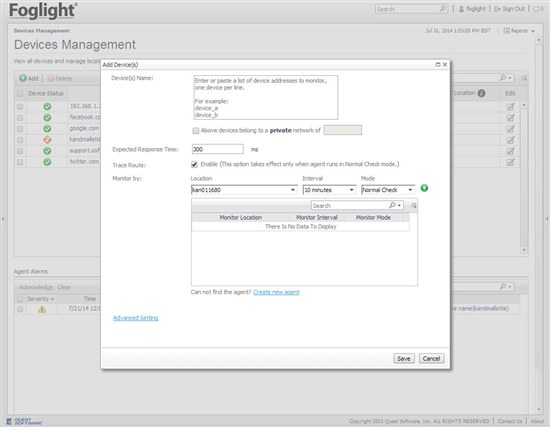The image size is (550, 427).
Task: Edit the first device row in background
Action: coord(510,106)
